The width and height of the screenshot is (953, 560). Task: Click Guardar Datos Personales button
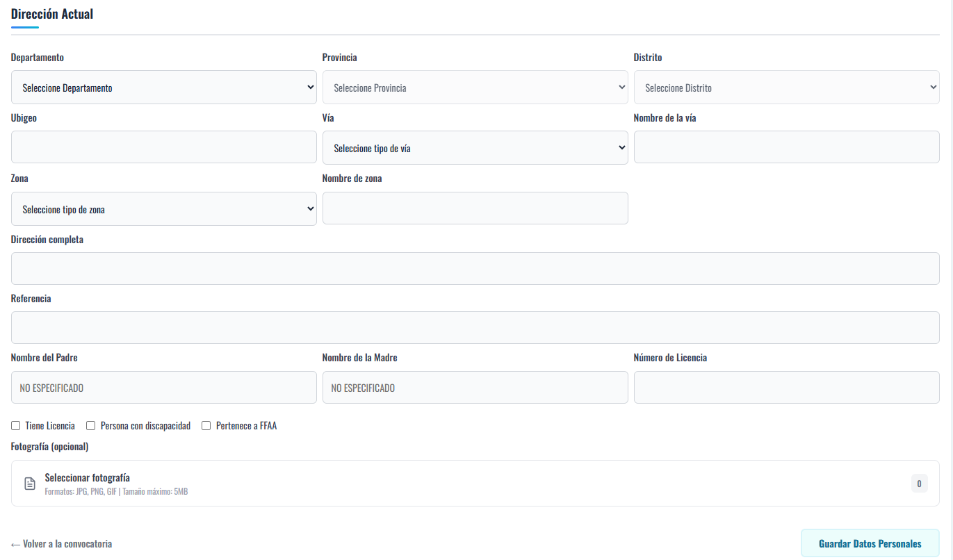pos(870,543)
